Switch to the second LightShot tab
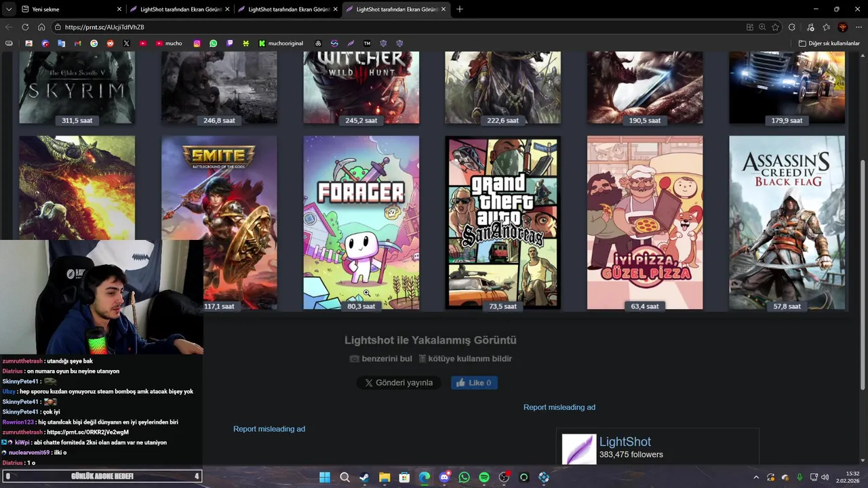 tap(180, 9)
